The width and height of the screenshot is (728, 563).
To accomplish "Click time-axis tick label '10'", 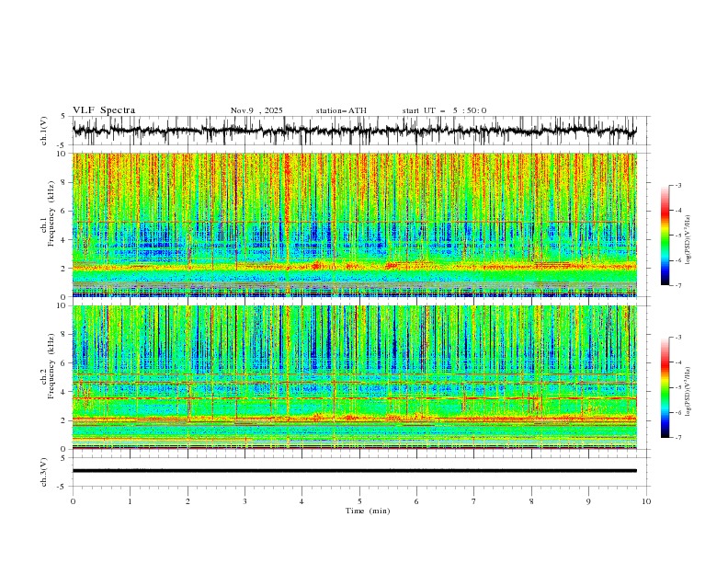I will point(646,501).
